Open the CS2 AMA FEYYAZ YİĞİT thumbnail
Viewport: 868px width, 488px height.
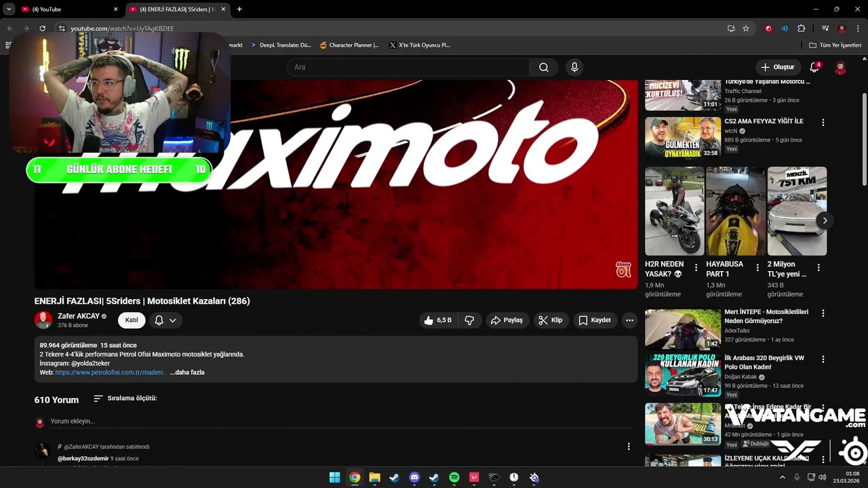point(683,138)
